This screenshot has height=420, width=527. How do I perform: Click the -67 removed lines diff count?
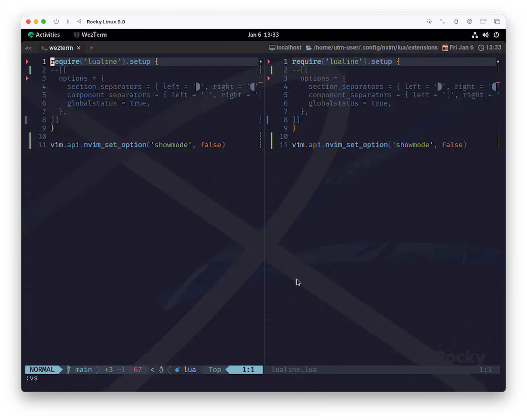(x=136, y=369)
